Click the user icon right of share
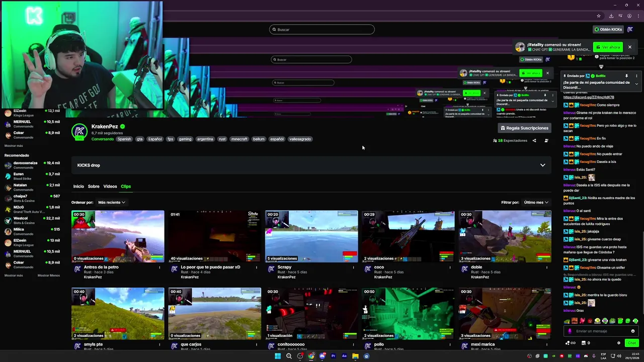Viewport: 644px width, 362px height. pos(546,141)
